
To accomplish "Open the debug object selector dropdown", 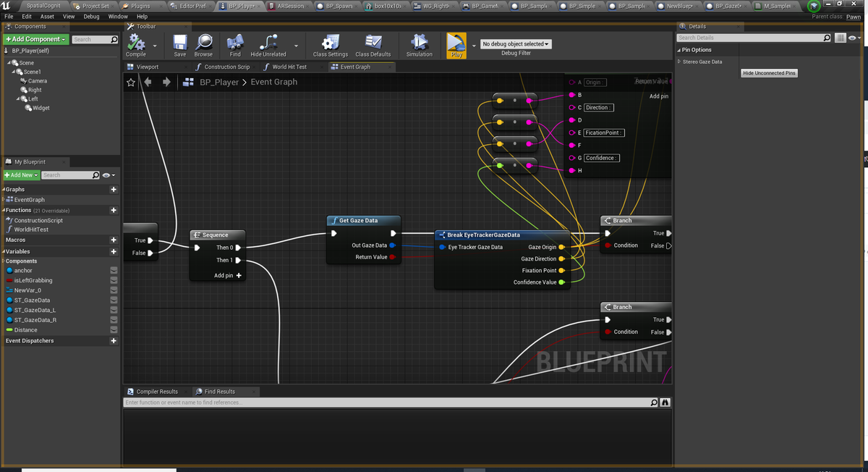I will (x=516, y=44).
